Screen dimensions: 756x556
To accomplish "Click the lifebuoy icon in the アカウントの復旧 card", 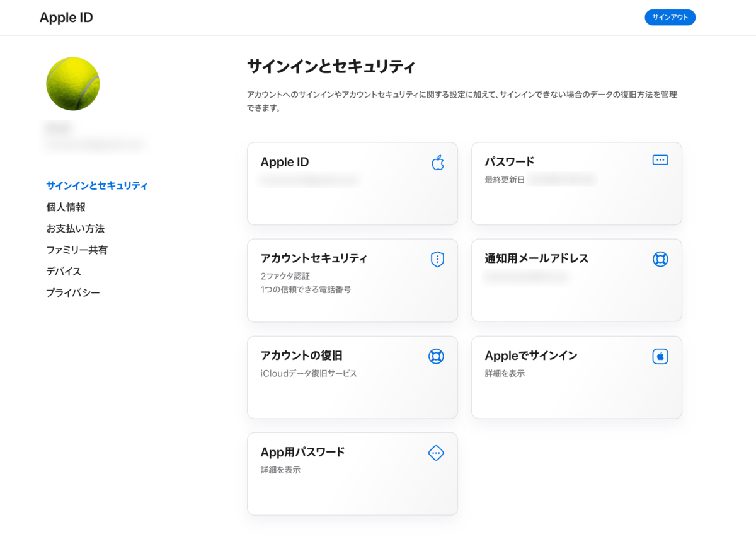I will [436, 356].
